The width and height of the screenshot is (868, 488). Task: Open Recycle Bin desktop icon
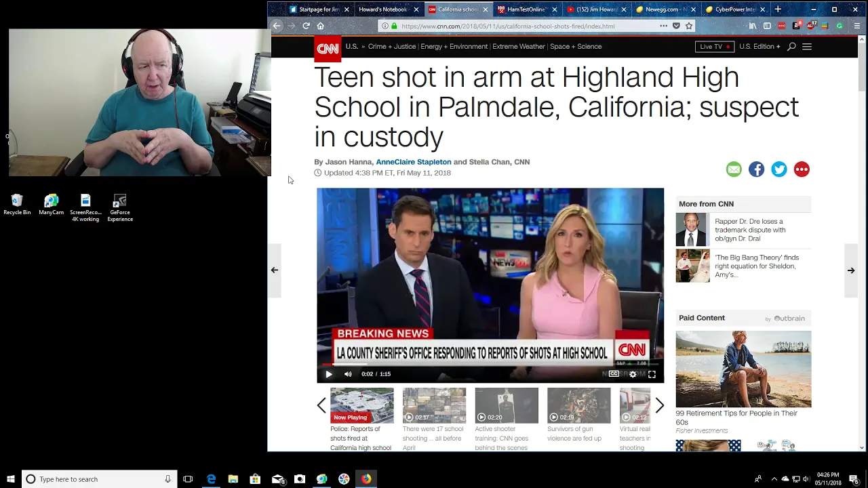17,205
